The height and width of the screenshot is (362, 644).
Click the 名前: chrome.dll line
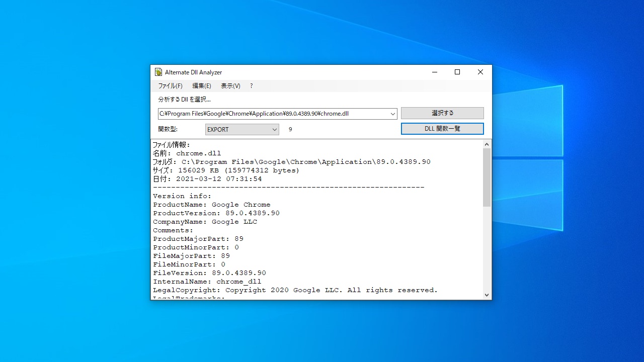[x=187, y=153]
